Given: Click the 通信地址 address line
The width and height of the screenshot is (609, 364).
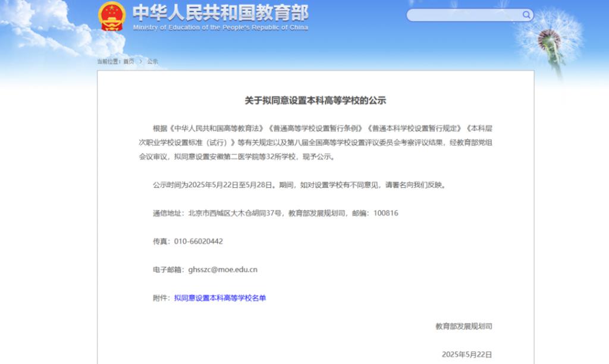Looking at the screenshot, I should [x=275, y=213].
